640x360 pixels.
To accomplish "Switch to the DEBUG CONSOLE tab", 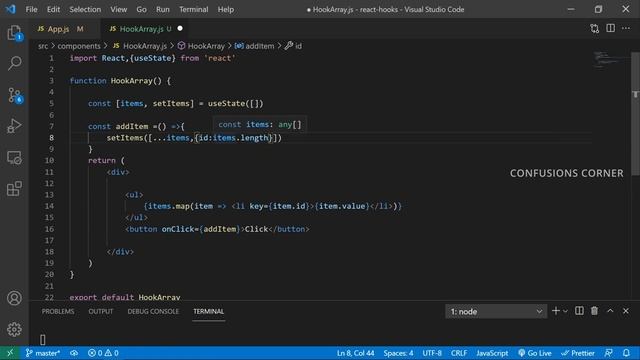I will pyautogui.click(x=153, y=311).
